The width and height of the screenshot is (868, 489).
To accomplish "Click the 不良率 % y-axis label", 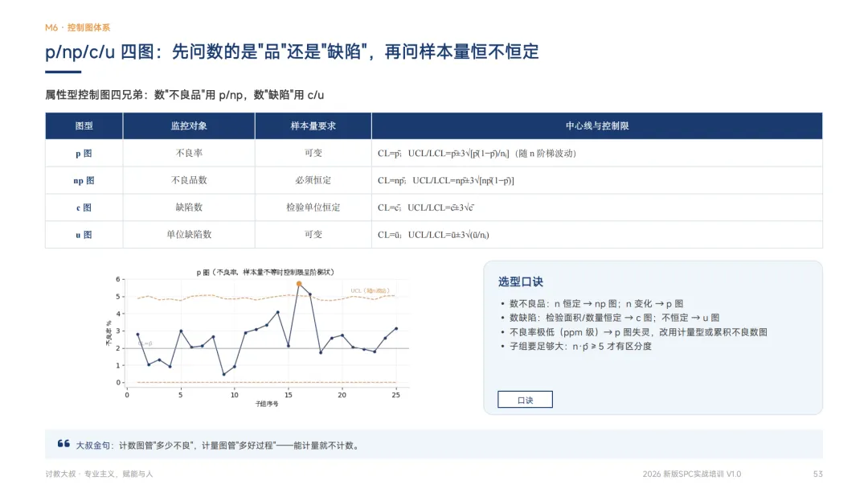I will (x=108, y=334).
